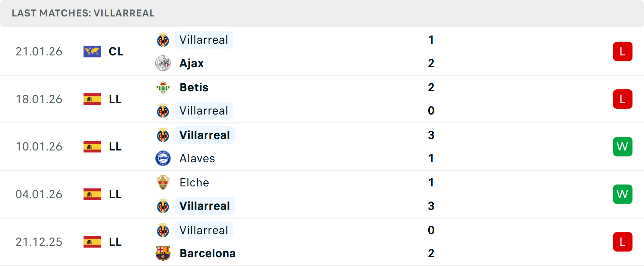Click the loss badge for Barcelona match

623,242
